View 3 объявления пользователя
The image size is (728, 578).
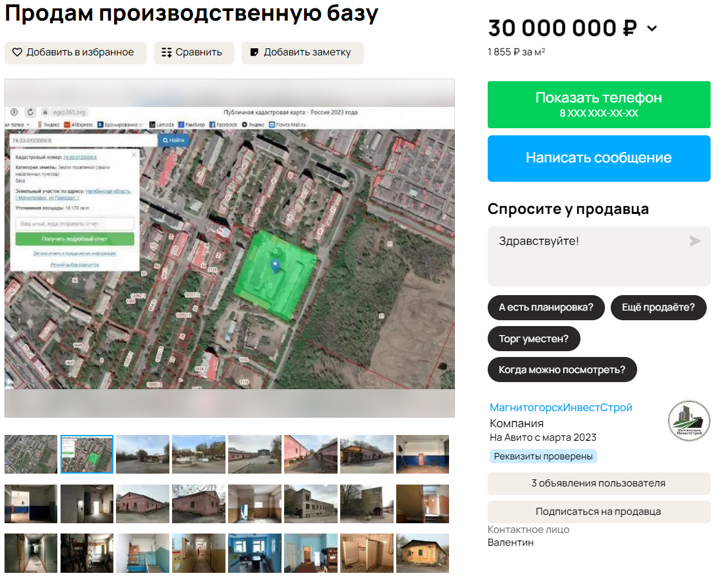click(x=599, y=483)
